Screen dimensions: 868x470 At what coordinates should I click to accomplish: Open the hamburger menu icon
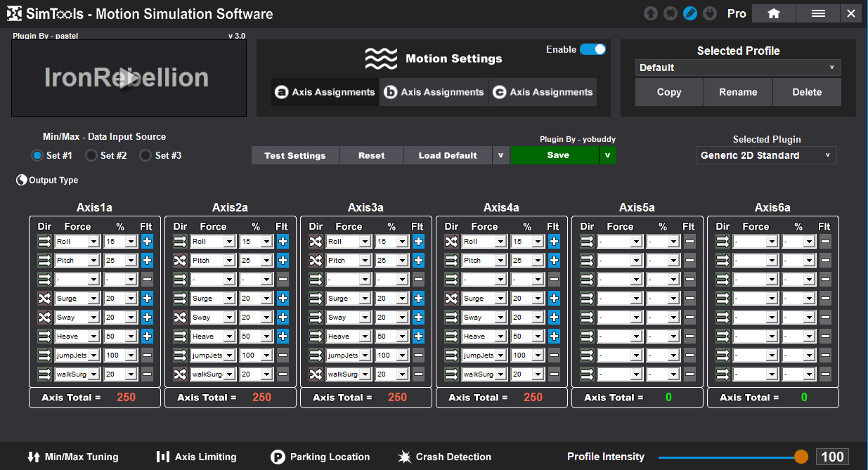pyautogui.click(x=818, y=13)
